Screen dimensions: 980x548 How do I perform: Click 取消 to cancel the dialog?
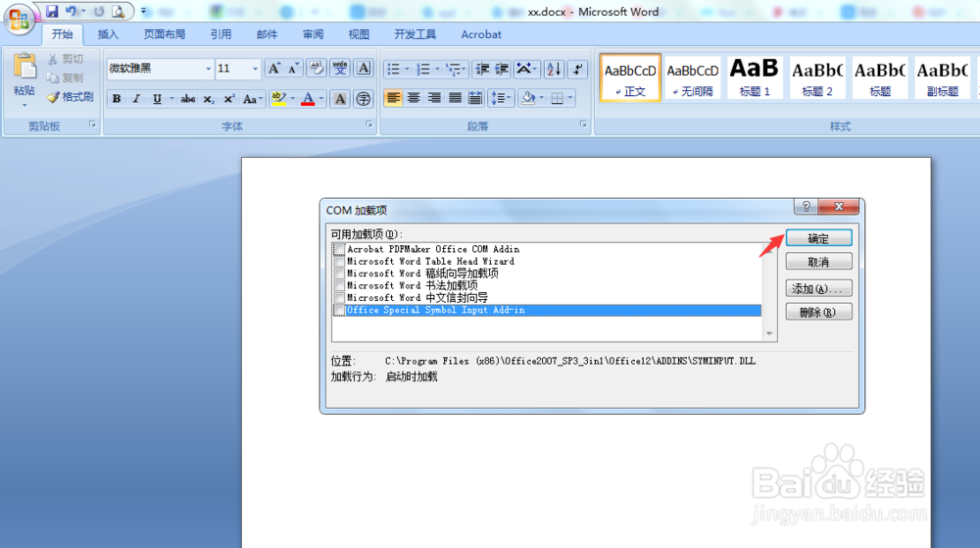pos(818,262)
